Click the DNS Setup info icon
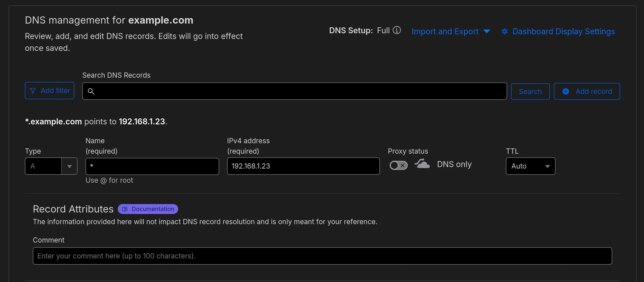The width and height of the screenshot is (644, 282). (x=397, y=30)
